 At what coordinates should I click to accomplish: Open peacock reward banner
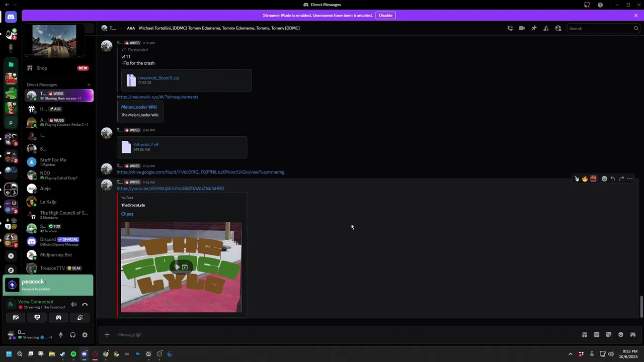(48, 285)
